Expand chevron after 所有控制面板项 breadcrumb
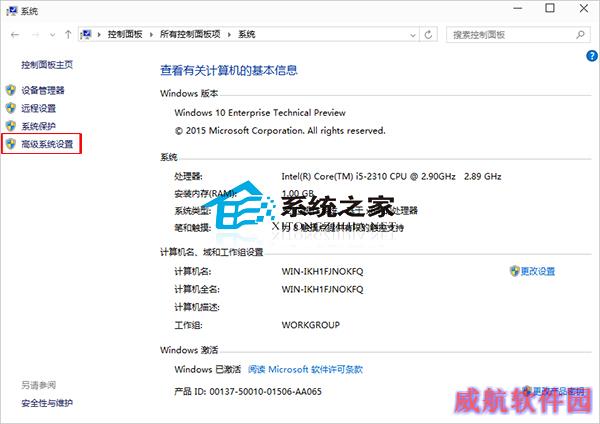This screenshot has width=600, height=424. point(229,35)
